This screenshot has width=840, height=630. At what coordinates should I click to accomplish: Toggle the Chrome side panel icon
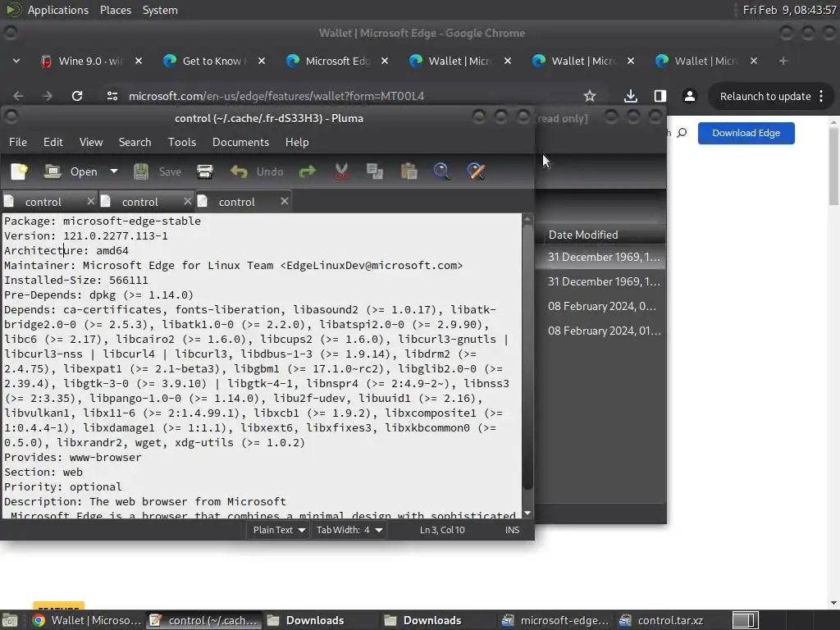coord(660,96)
